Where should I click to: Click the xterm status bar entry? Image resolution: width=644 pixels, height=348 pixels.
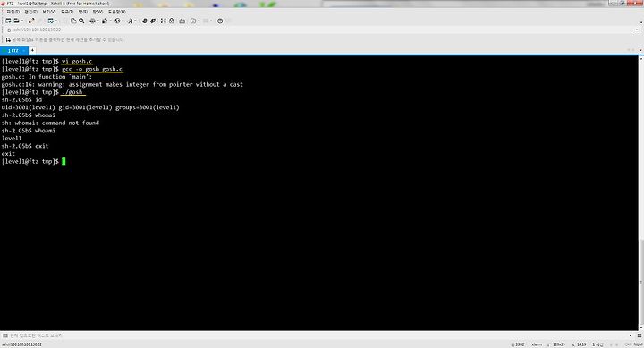point(537,344)
